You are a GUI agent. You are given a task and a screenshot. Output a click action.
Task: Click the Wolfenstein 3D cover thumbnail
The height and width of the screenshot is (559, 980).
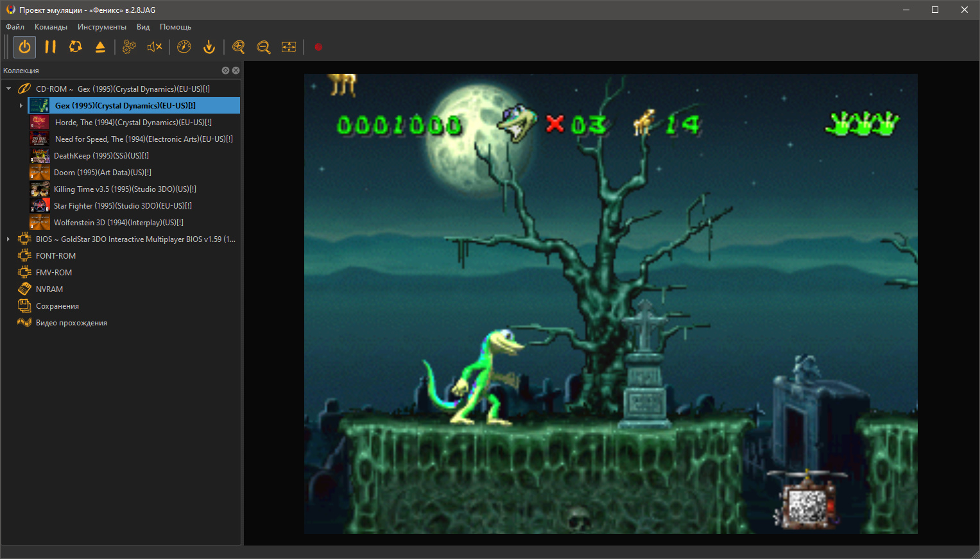pyautogui.click(x=39, y=222)
